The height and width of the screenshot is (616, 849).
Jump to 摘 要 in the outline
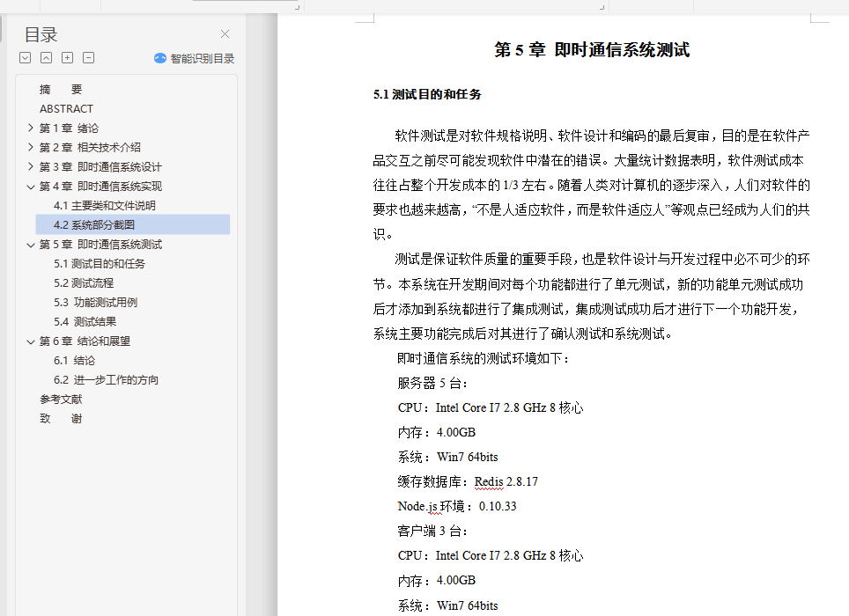61,89
